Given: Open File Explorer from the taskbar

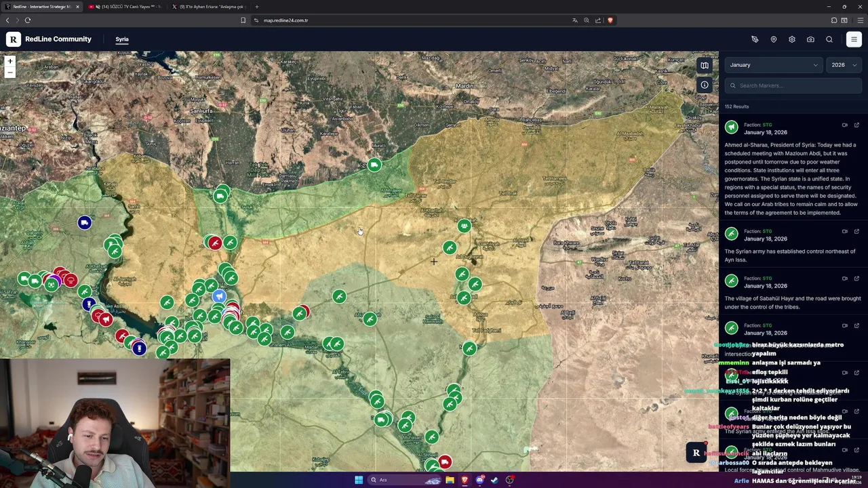Looking at the screenshot, I should tap(450, 480).
